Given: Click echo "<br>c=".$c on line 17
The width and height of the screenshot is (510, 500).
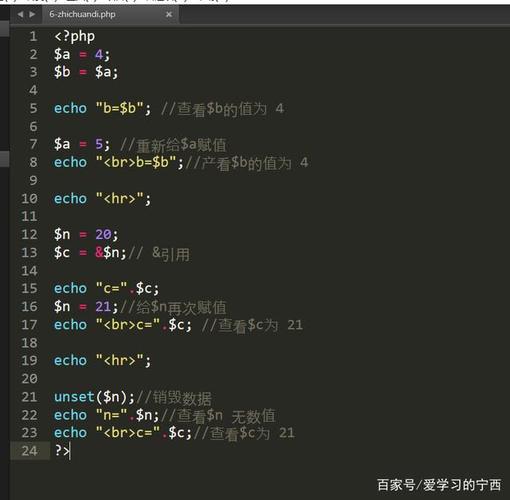Looking at the screenshot, I should click(123, 325).
